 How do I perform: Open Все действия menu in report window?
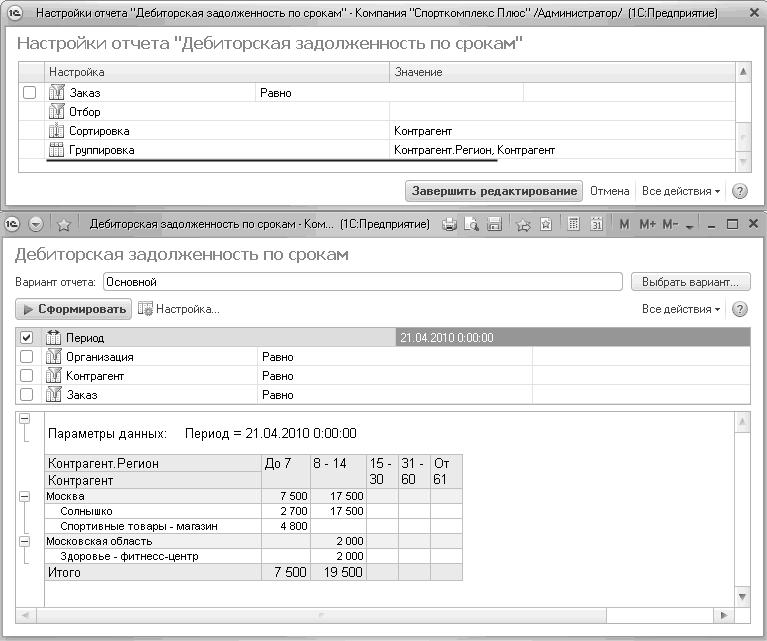click(x=680, y=309)
